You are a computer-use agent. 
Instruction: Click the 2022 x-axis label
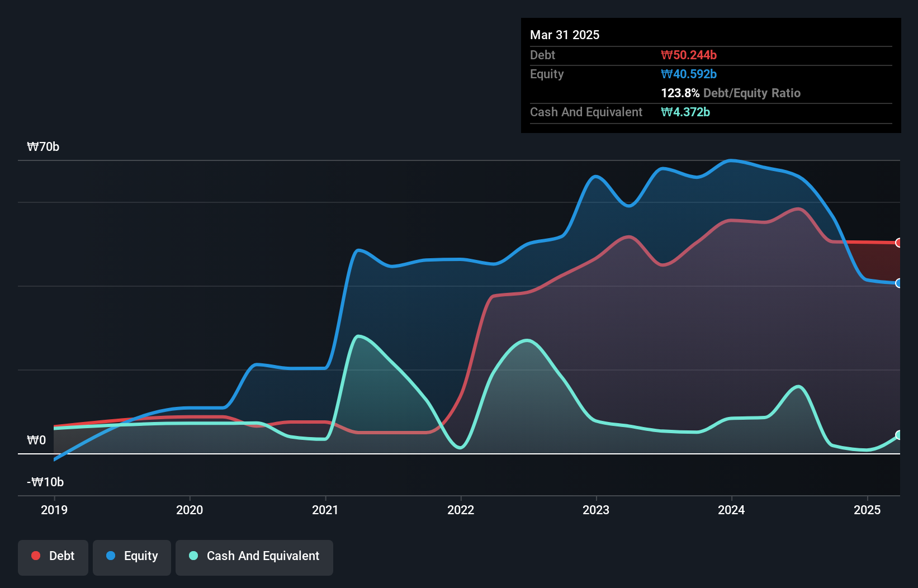coord(461,510)
